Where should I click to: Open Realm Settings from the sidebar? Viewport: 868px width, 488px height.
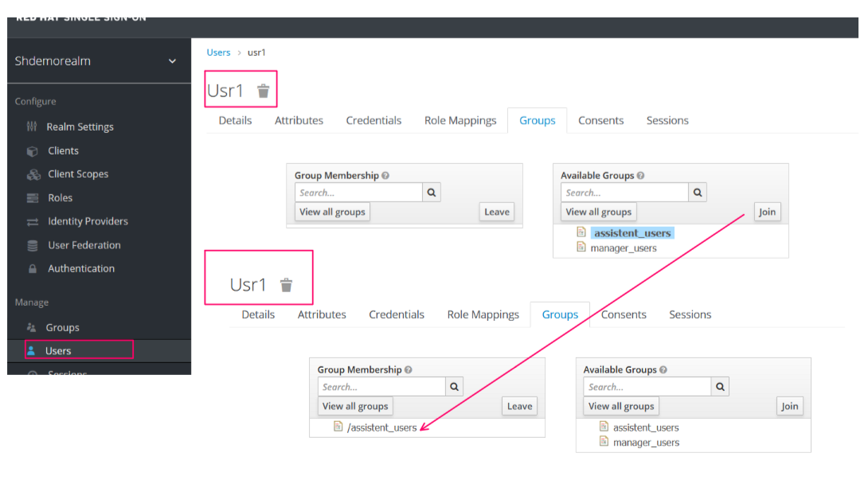point(80,127)
